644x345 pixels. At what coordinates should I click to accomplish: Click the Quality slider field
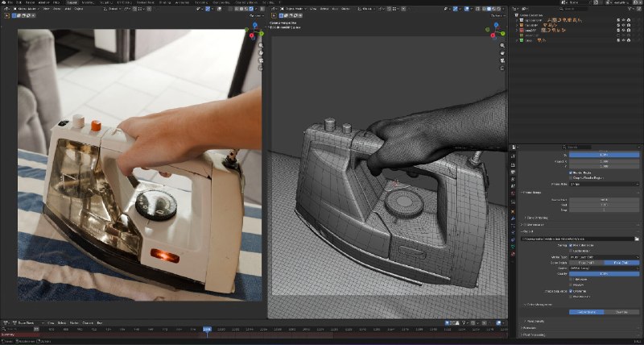click(605, 273)
